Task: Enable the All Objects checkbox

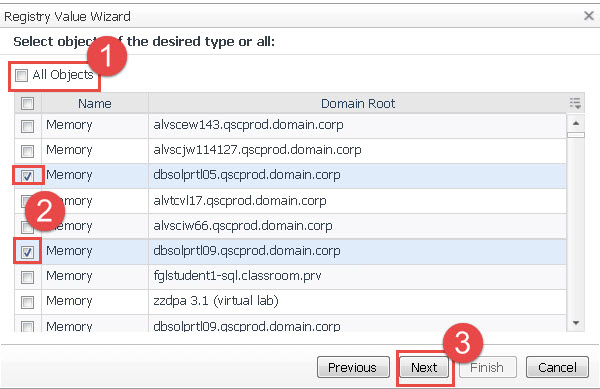Action: pyautogui.click(x=21, y=75)
